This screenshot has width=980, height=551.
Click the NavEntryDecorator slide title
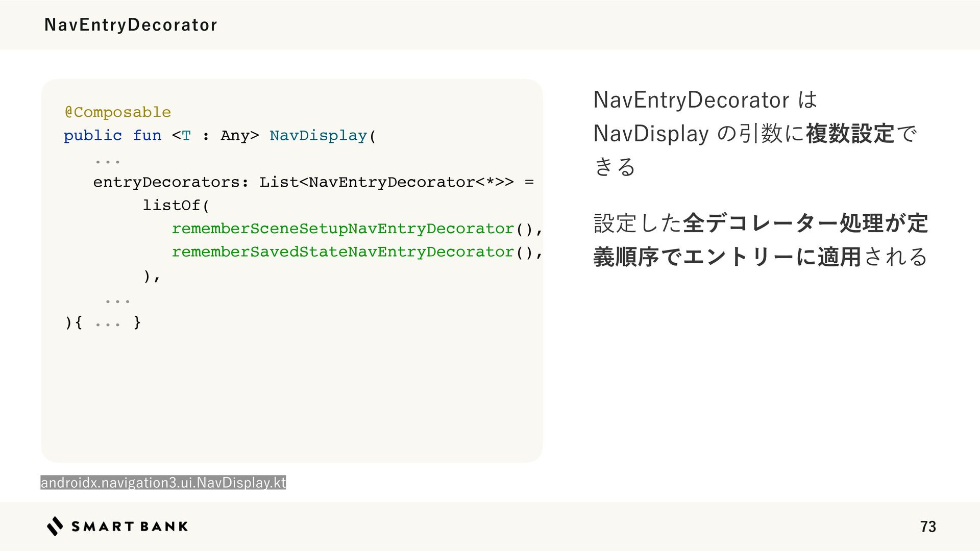coord(131,24)
